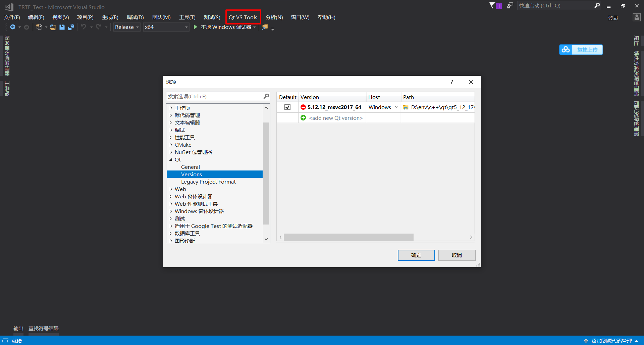Screen dimensions: 644x345
Task: Click the 取消 button
Action: point(457,255)
